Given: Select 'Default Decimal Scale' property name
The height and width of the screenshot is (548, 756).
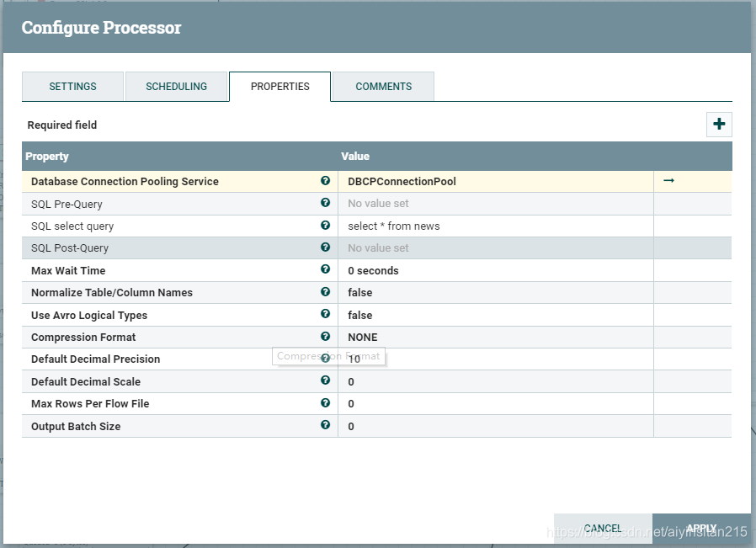Looking at the screenshot, I should [86, 381].
